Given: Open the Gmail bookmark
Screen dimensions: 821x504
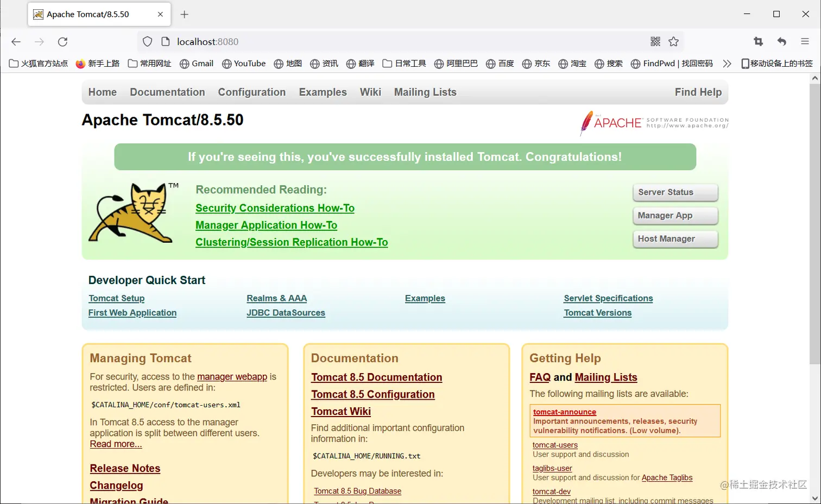Looking at the screenshot, I should click(x=197, y=64).
